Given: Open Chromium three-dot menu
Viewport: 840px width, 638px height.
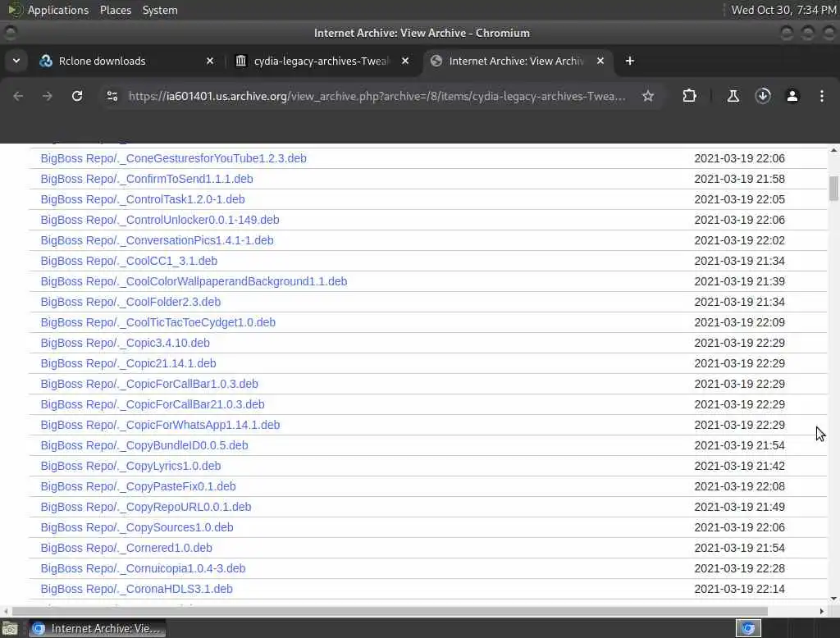Looking at the screenshot, I should pos(822,96).
